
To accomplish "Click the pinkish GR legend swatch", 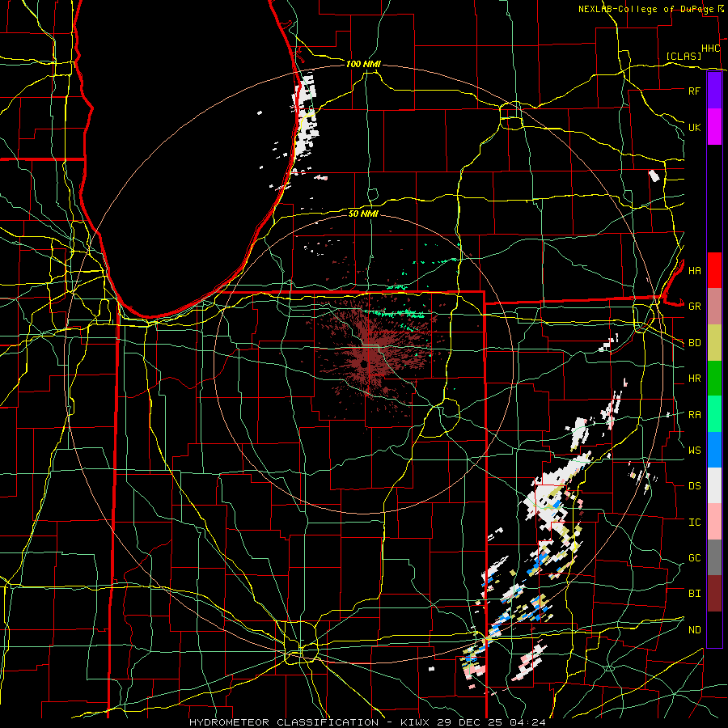I will tap(714, 306).
